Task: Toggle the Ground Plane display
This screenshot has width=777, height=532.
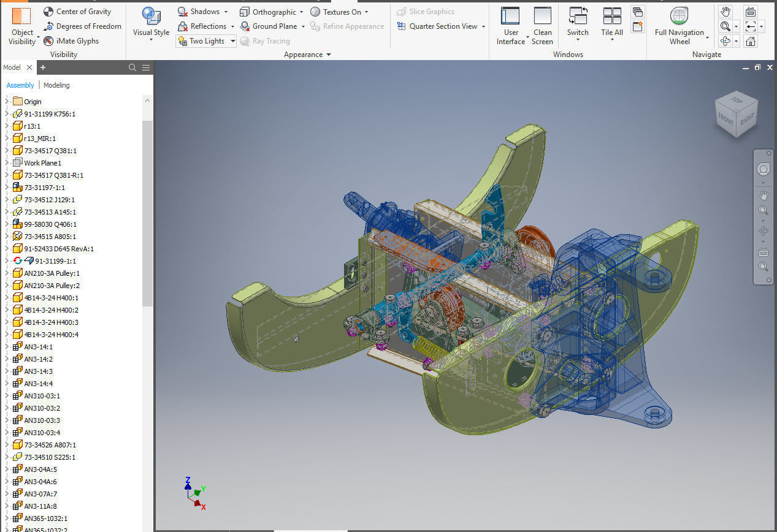Action: click(x=268, y=26)
